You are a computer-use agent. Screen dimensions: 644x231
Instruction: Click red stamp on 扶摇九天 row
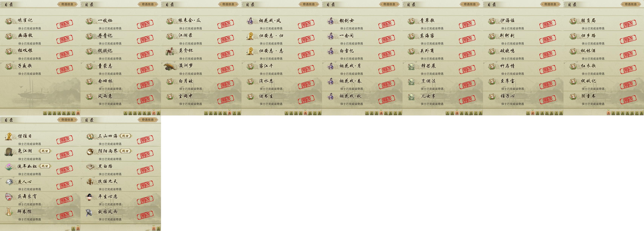pos(145,185)
